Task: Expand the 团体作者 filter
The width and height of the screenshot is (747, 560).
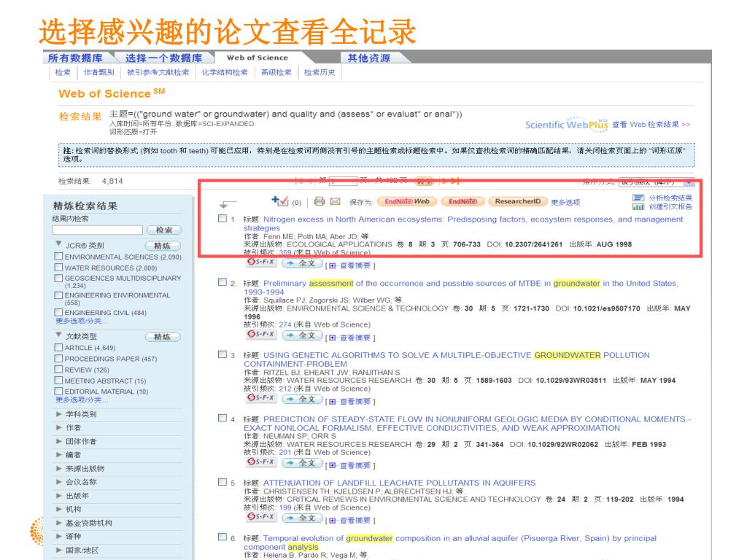Action: (x=59, y=441)
